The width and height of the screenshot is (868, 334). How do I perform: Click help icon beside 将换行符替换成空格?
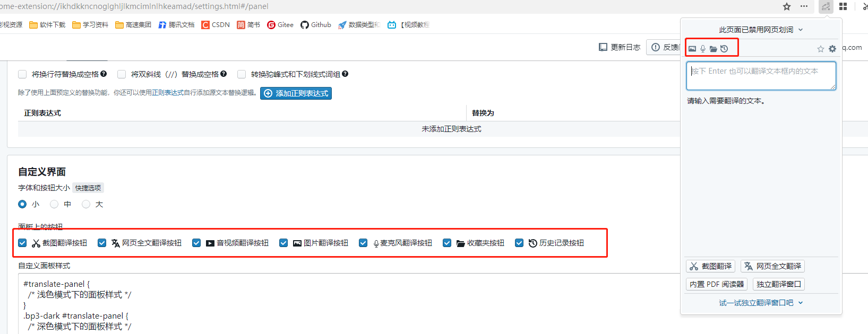click(x=104, y=74)
